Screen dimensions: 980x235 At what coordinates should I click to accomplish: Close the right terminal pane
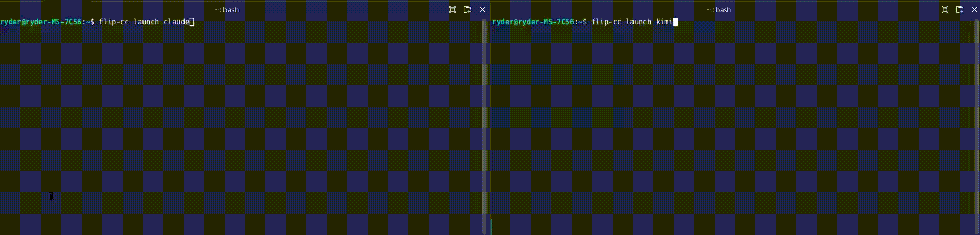pyautogui.click(x=975, y=10)
